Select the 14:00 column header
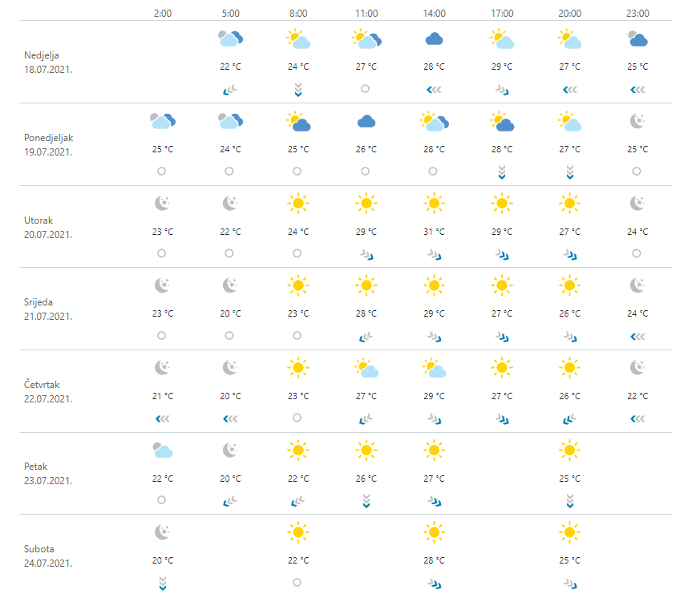The height and width of the screenshot is (594, 700). [x=434, y=13]
